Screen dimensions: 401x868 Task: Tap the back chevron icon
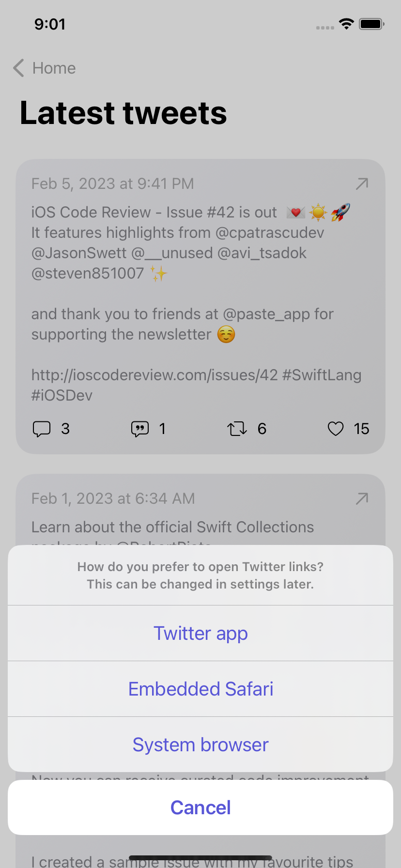tap(19, 68)
